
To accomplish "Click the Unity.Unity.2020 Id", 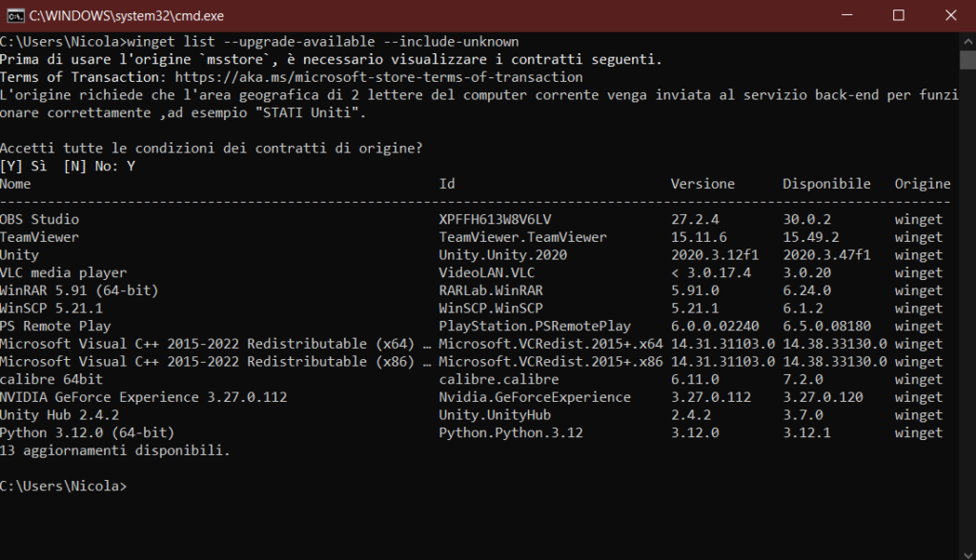I will [x=503, y=255].
